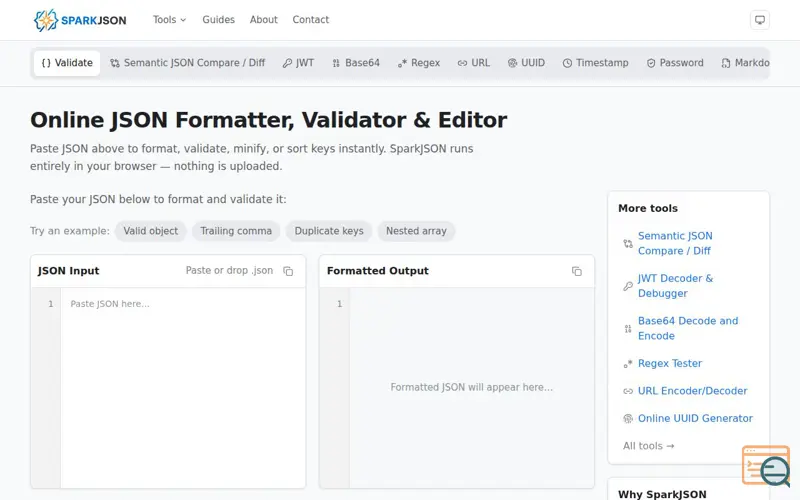Click the "More tools" sidebar heading
Screen dimensions: 800x500
pos(647,208)
